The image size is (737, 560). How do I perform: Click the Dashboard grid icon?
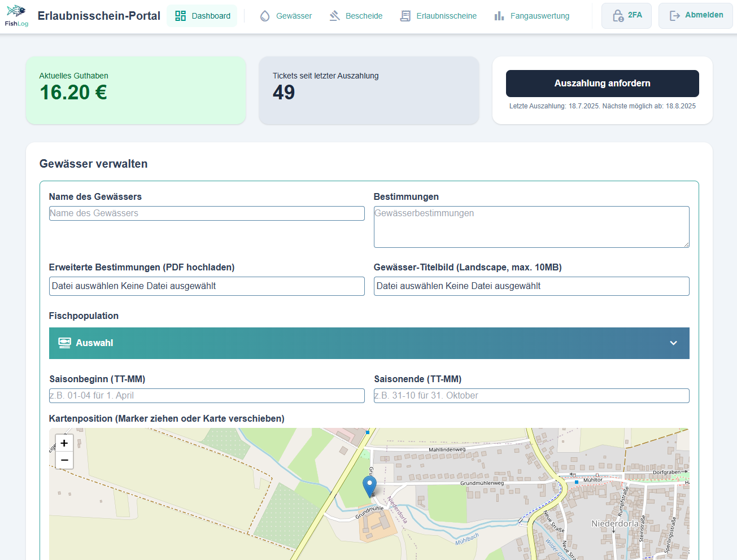click(180, 16)
